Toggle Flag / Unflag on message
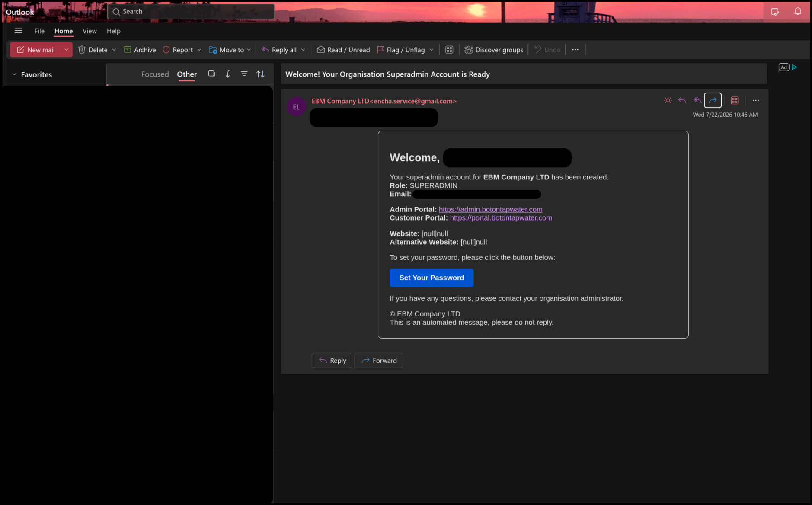Screen dimensions: 812x505 401,50
